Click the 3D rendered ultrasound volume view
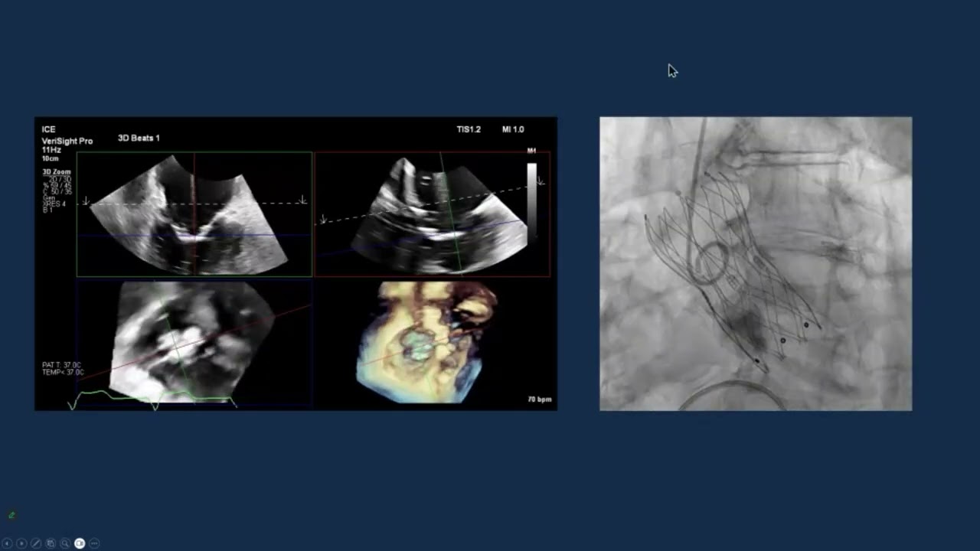The height and width of the screenshot is (551, 980). point(427,342)
